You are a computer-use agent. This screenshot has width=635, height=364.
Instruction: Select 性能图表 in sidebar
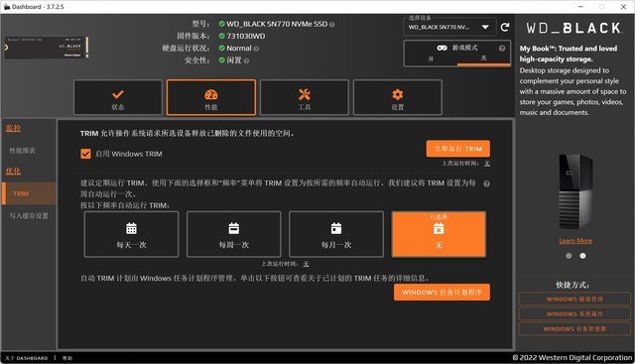point(22,151)
